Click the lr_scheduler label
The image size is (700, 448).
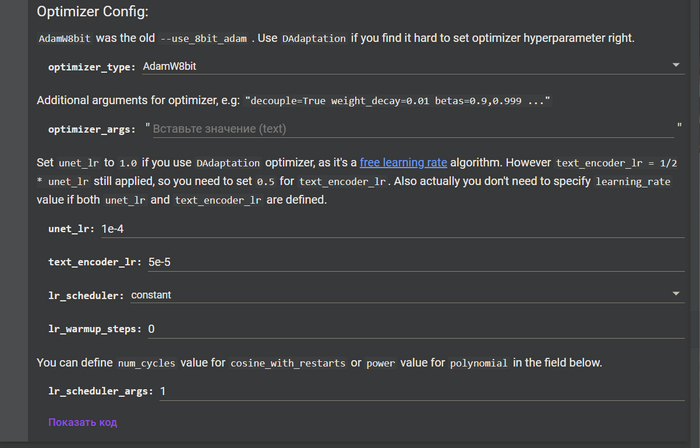[x=86, y=295]
